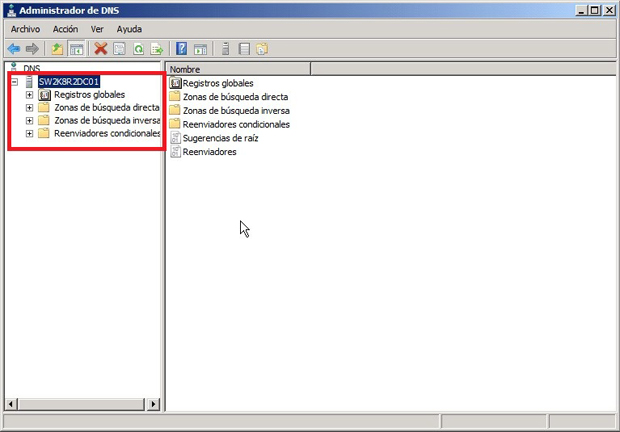The image size is (620, 432).
Task: Open the Ayuda menu
Action: [x=129, y=29]
